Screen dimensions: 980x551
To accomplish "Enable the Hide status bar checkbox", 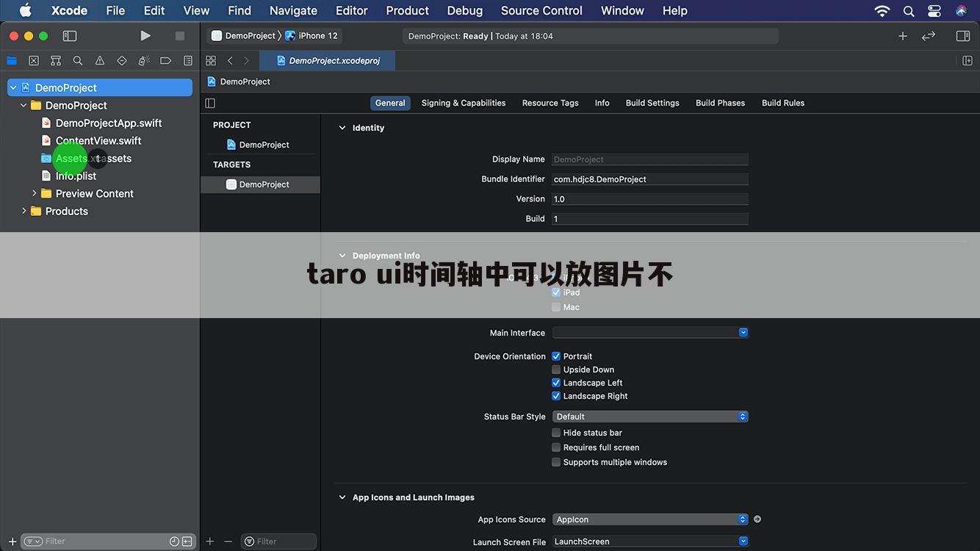I will [556, 433].
